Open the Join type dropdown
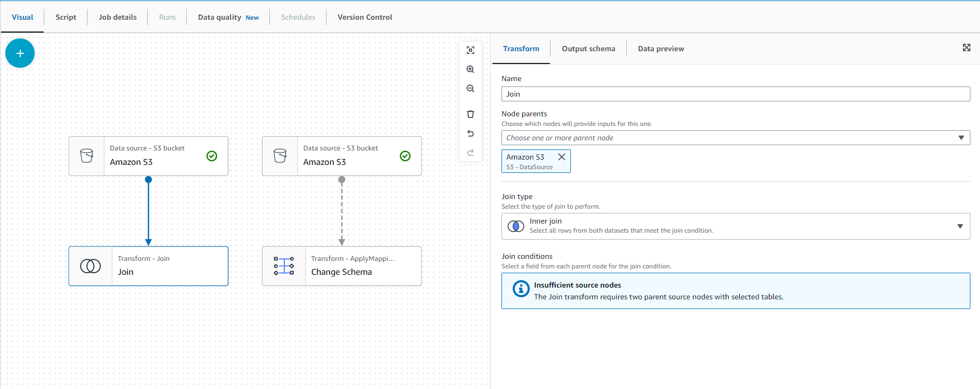 pos(736,226)
